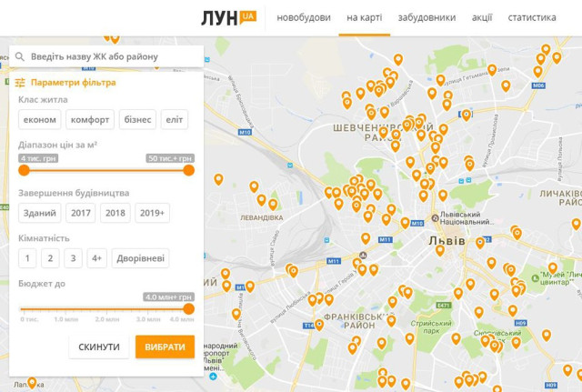Click the filter parameters sliders icon
Viewport: 582px width, 392px height.
pyautogui.click(x=20, y=83)
